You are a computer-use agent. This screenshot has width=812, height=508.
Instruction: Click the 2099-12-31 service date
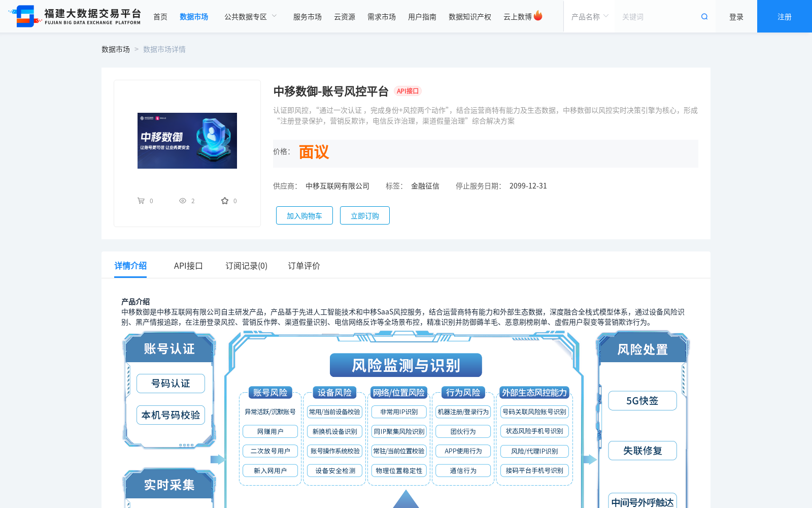coord(528,186)
